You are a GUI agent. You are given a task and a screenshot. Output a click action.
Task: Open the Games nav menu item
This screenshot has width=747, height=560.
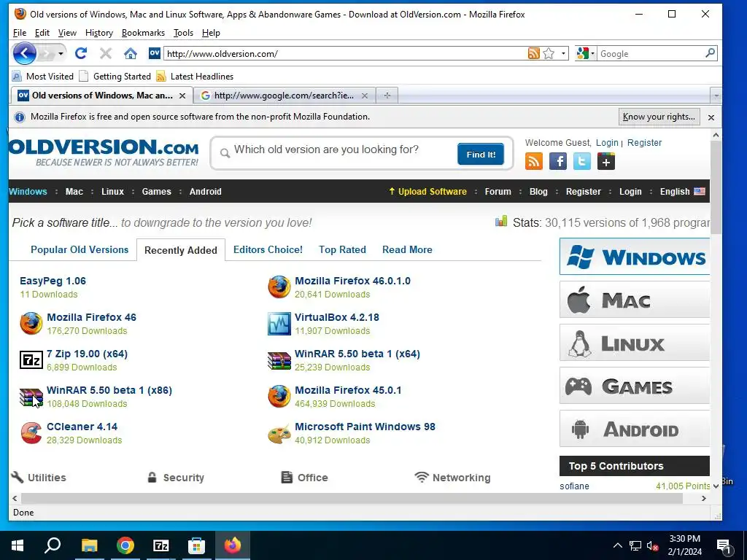click(156, 192)
